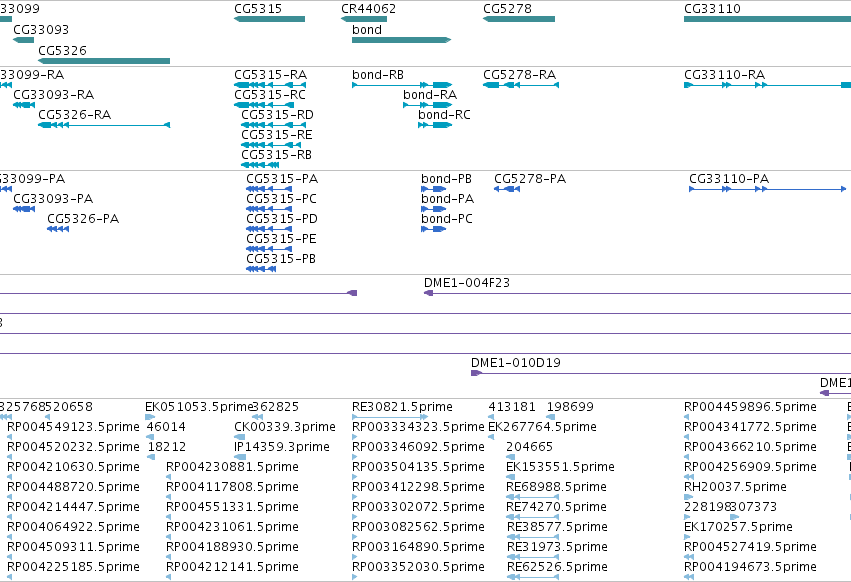Screen dimensions: 851x582
Task: Select transcript CG5315-RD
Action: pyautogui.click(x=277, y=115)
